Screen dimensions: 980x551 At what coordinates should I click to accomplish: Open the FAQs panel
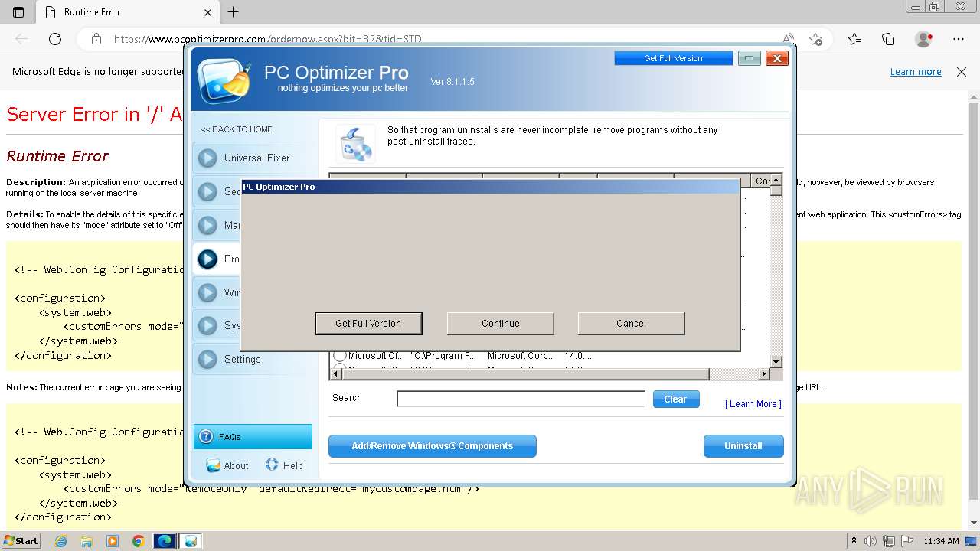coord(253,436)
